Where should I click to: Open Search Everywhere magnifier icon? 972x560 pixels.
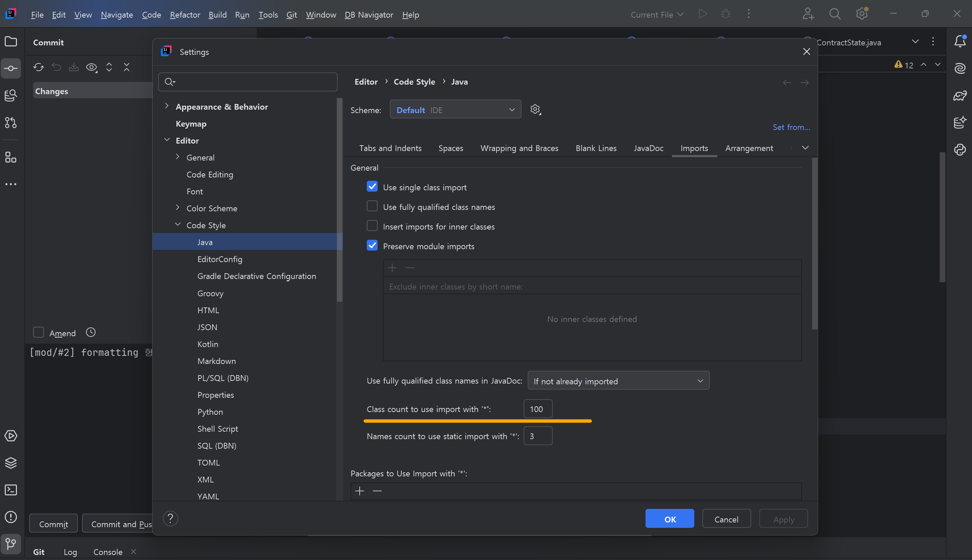[x=835, y=14]
